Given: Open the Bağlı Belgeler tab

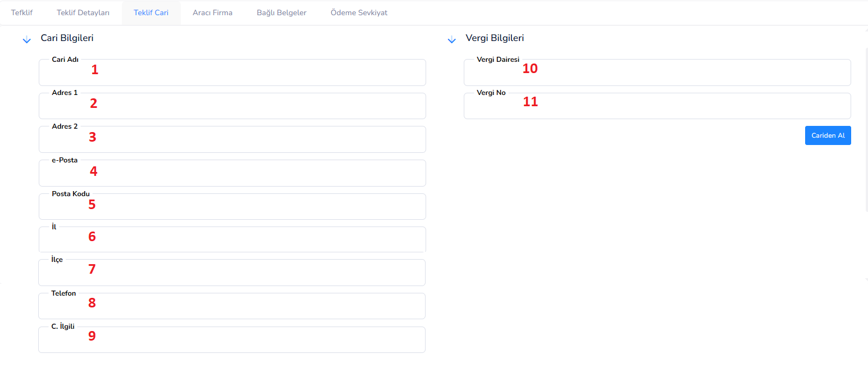Looking at the screenshot, I should tap(281, 12).
